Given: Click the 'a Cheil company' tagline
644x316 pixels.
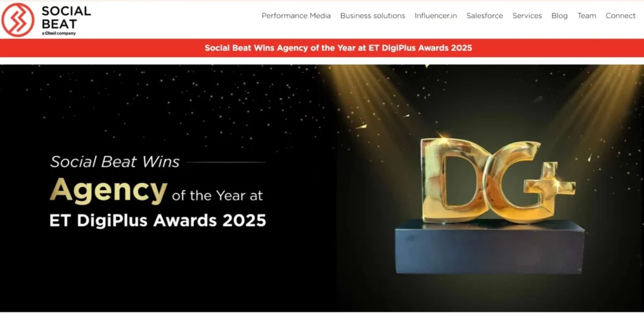Looking at the screenshot, I should coord(58,33).
